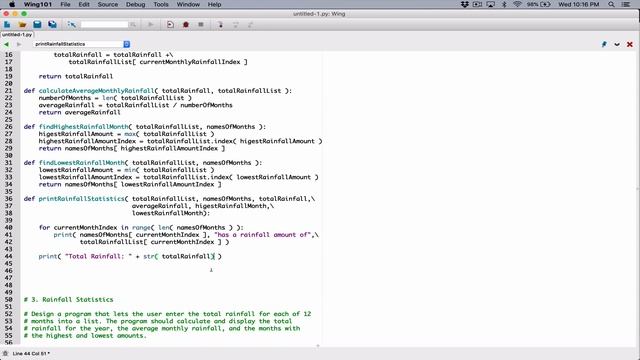Viewport: 640px width, 360px height.
Task: Open the Wing101 application menu
Action: 38,4
